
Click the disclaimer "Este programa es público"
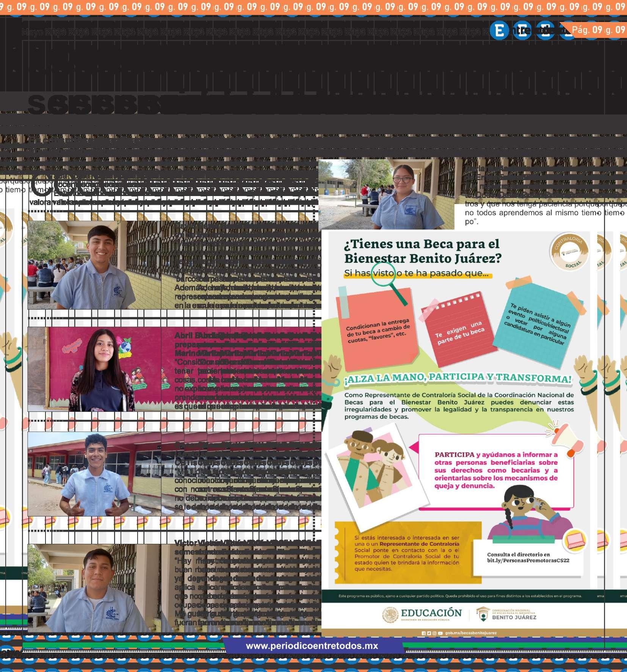click(x=460, y=596)
